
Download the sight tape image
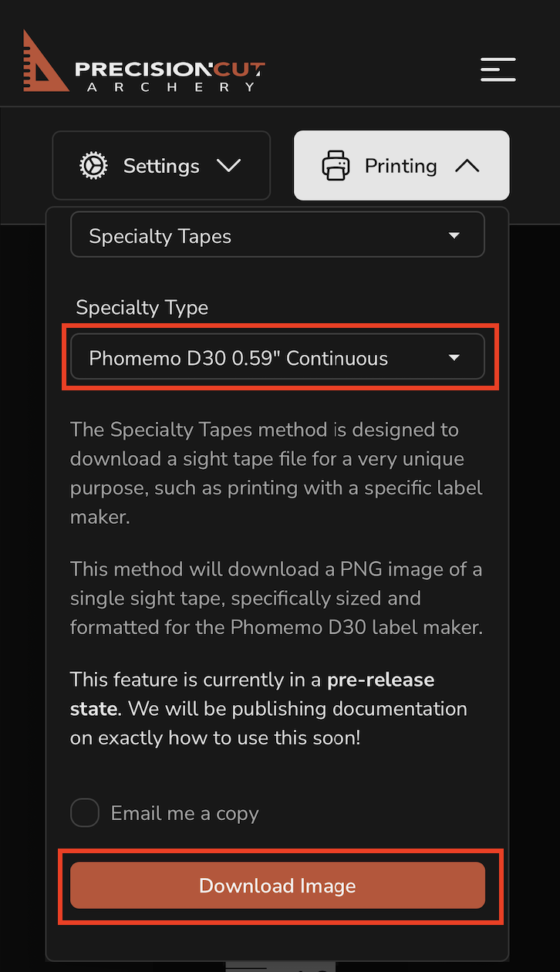tap(278, 885)
